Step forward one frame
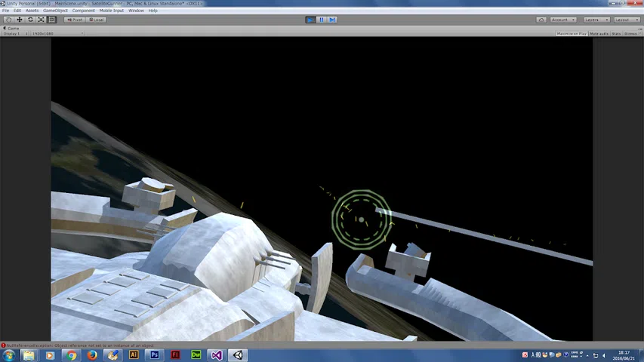 pyautogui.click(x=332, y=20)
